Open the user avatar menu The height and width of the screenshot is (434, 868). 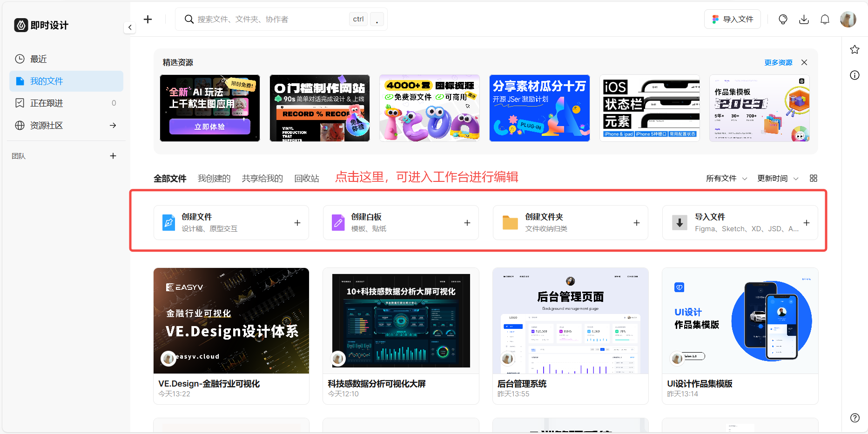tap(848, 19)
